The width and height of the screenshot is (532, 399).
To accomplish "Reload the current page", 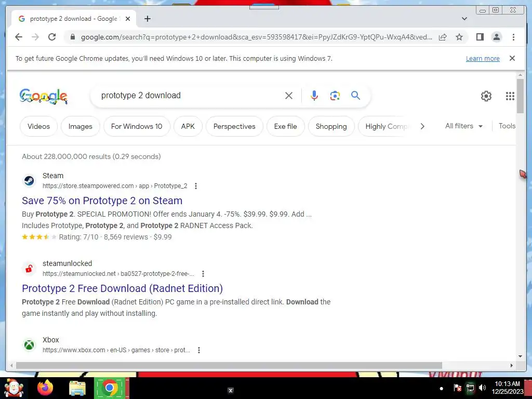I will point(52,37).
